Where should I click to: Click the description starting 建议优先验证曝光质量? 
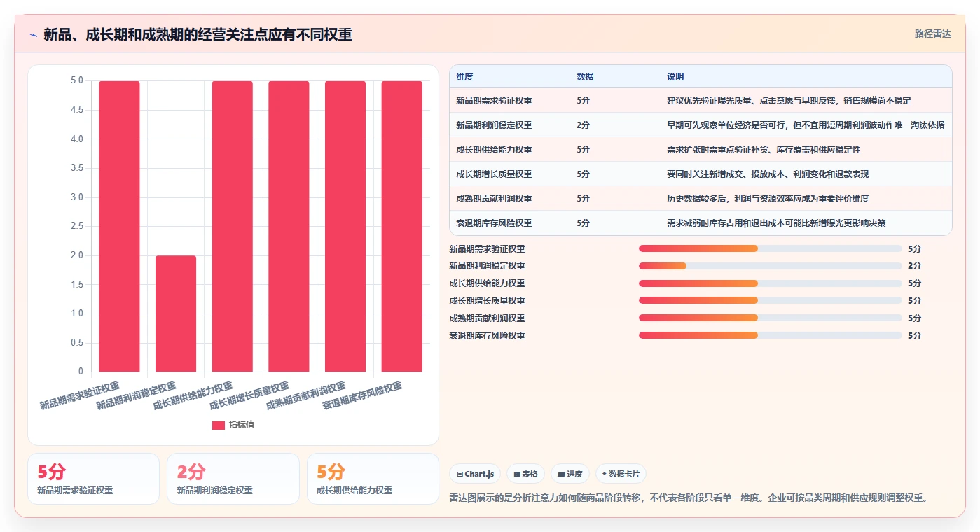click(x=789, y=101)
